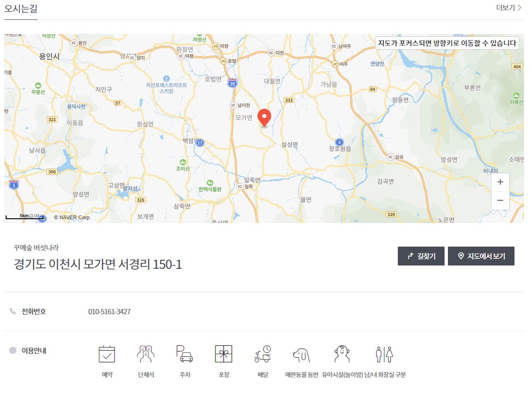
Task: Click the 배달 delivery scooter icon
Action: tap(263, 354)
